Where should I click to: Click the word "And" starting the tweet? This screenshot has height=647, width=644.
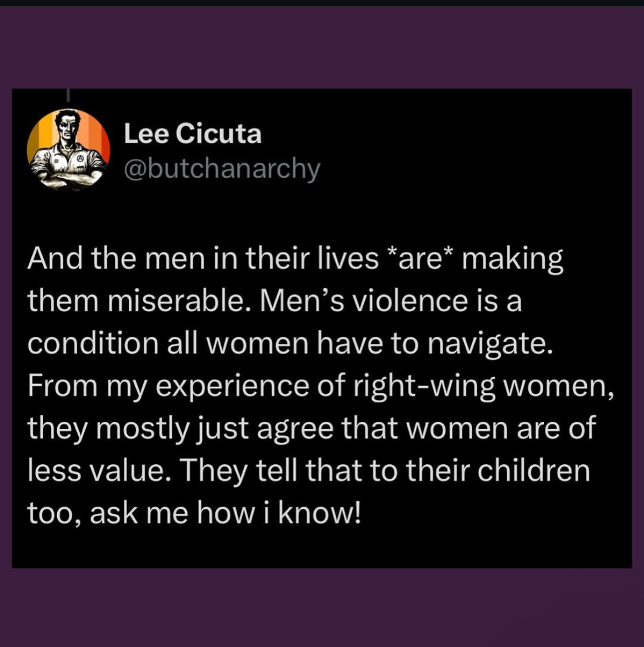(54, 259)
